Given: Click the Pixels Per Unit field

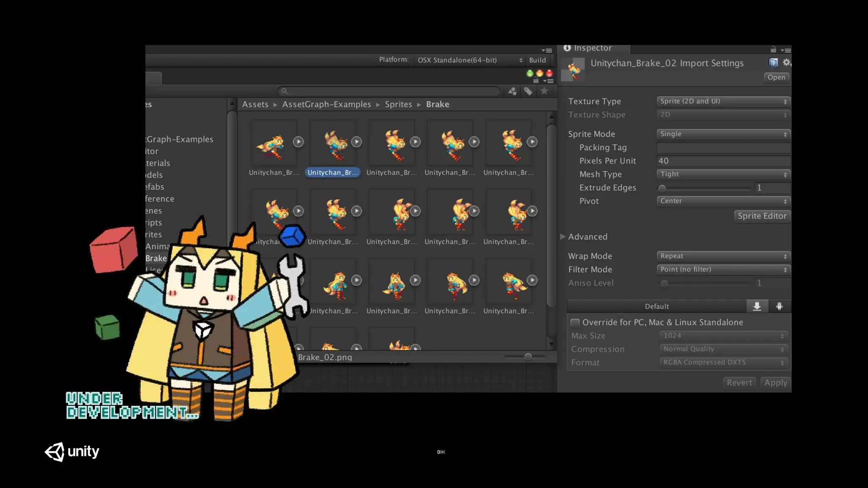Looking at the screenshot, I should coord(723,161).
